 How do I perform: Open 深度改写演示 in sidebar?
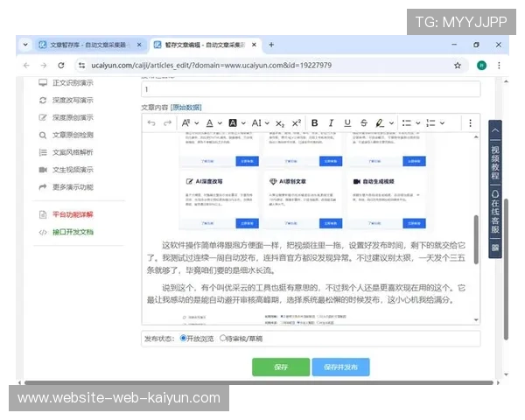(73, 100)
